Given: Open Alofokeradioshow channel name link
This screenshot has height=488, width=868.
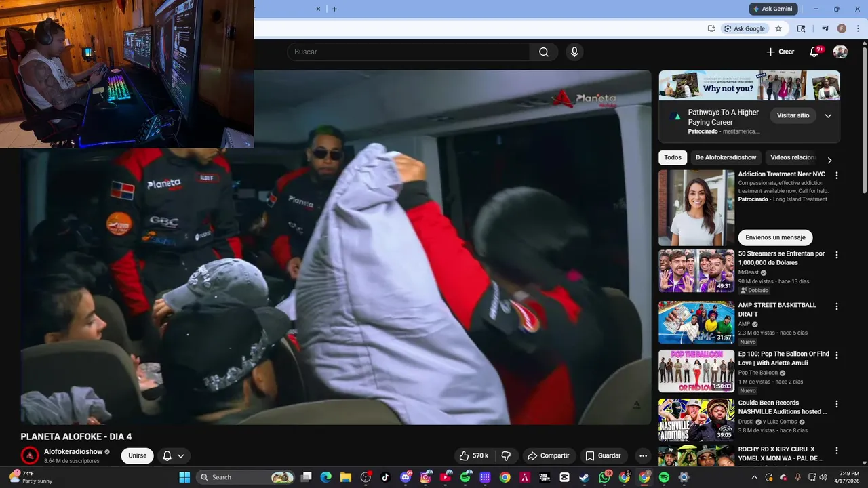Looking at the screenshot, I should 73,451.
